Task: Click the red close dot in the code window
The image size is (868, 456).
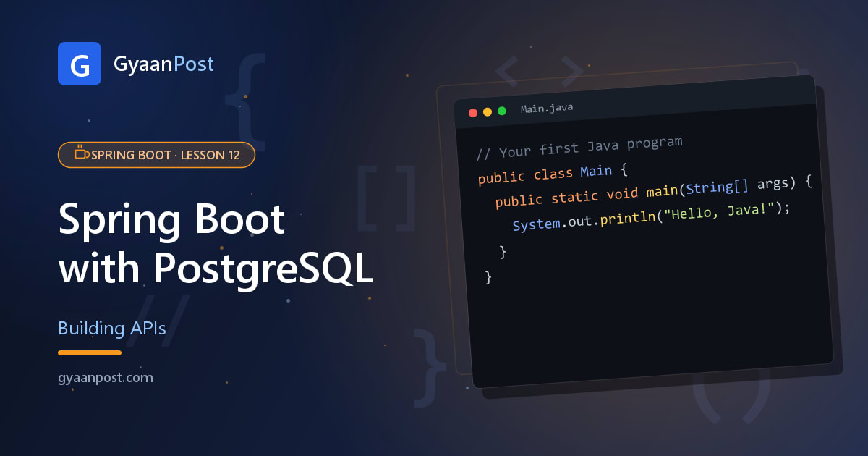Action: [x=474, y=112]
